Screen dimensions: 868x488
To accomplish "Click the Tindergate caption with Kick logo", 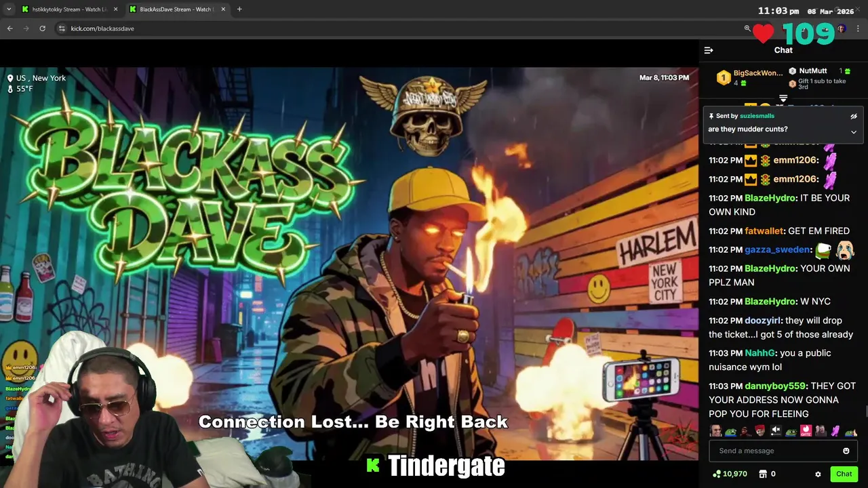I will (436, 466).
